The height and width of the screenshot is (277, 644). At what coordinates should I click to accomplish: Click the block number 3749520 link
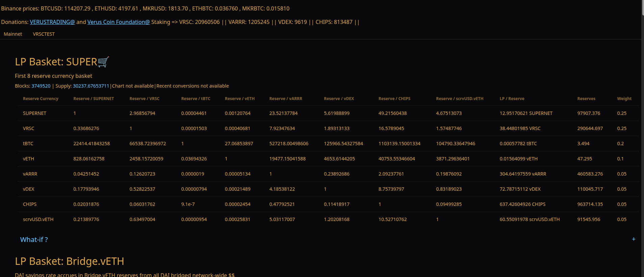(41, 86)
